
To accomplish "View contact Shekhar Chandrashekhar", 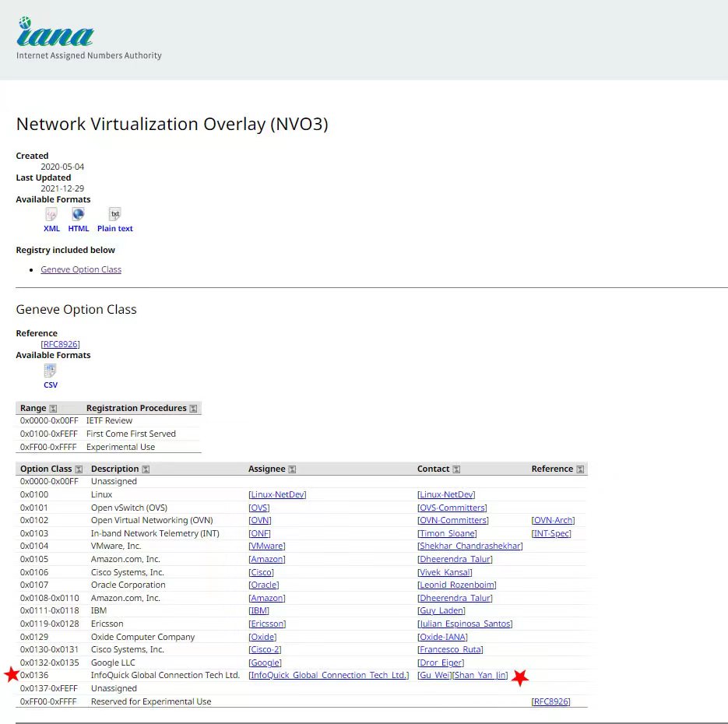I will tap(470, 546).
